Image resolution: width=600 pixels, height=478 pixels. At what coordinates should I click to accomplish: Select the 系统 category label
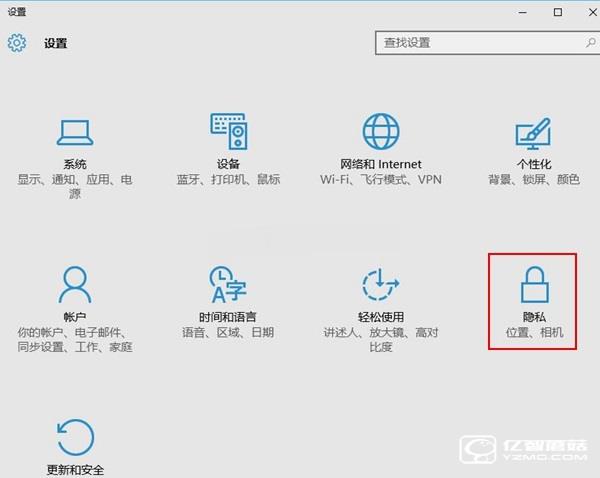click(x=75, y=164)
